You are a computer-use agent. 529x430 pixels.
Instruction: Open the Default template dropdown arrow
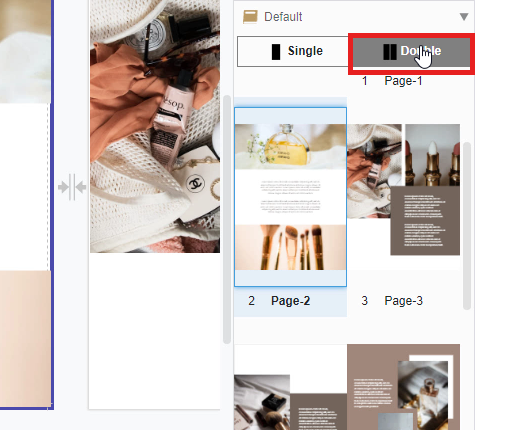pyautogui.click(x=464, y=17)
